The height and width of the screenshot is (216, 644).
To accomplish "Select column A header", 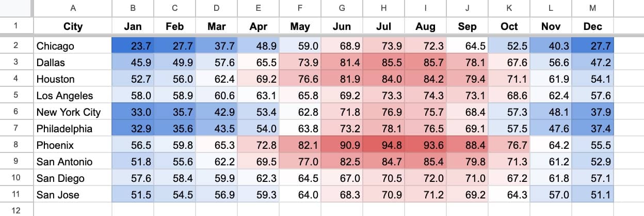I will tap(73, 8).
